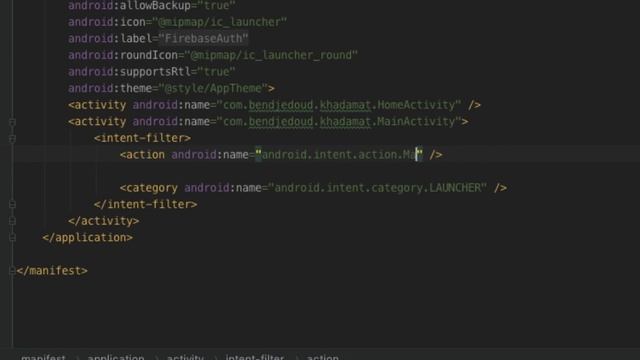640x360 pixels.
Task: Click bendjedoud in the HomeActivity line
Action: pos(281,105)
